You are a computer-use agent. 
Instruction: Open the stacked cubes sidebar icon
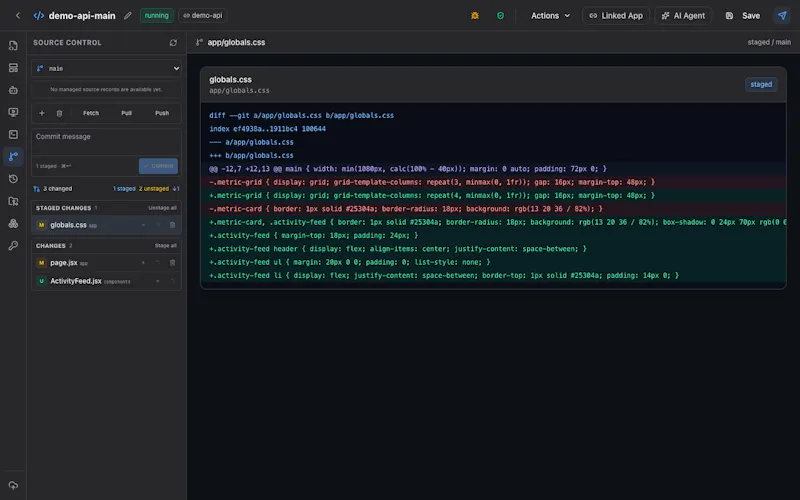pos(13,223)
